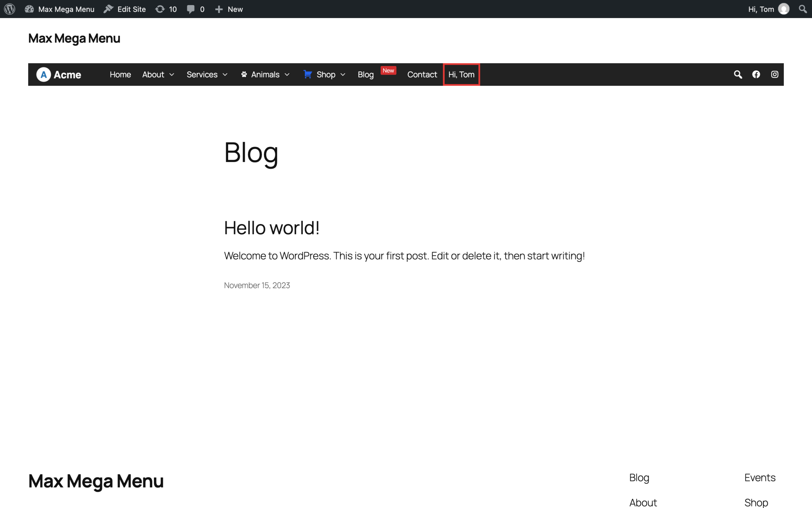Click the November 15, 2023 post date
The image size is (812, 508).
257,285
